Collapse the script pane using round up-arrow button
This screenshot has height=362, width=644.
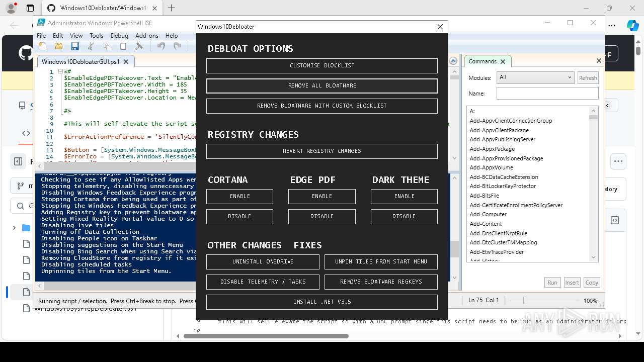point(453,61)
